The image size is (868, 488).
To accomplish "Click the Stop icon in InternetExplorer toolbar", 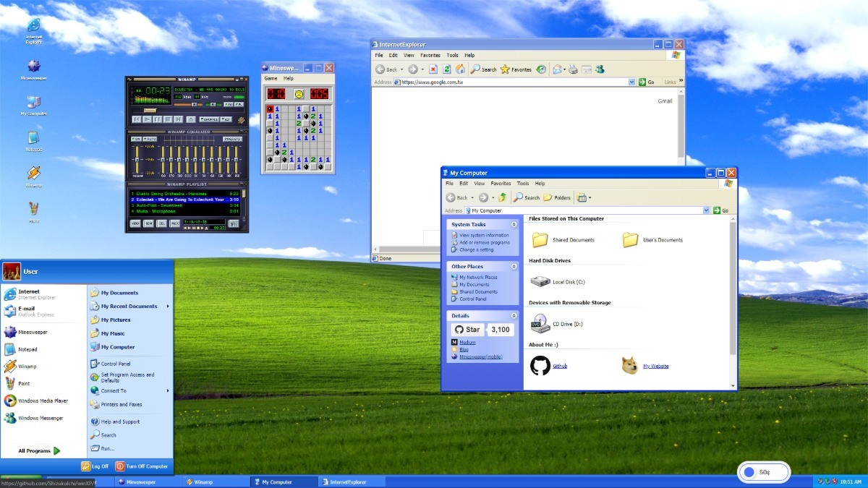I will click(433, 69).
